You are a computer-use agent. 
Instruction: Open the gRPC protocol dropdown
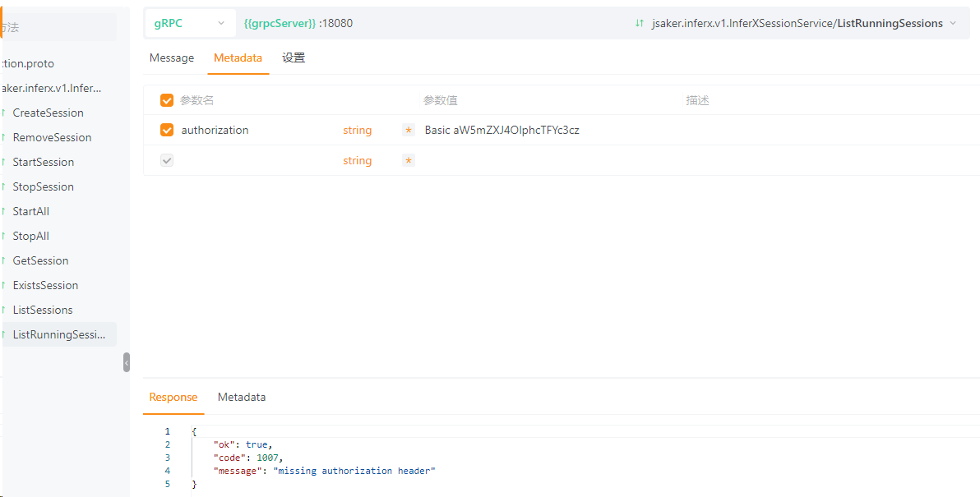pyautogui.click(x=189, y=23)
